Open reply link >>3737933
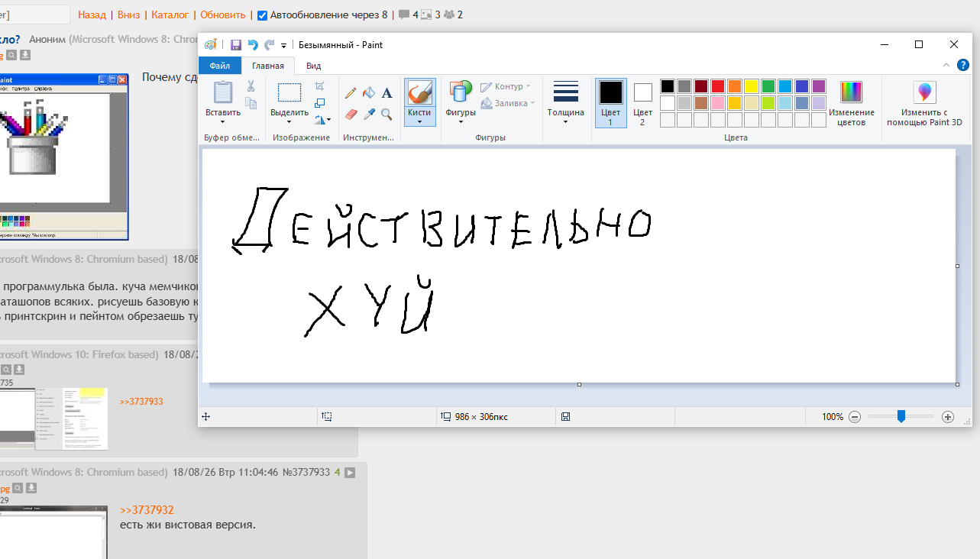The height and width of the screenshot is (559, 980). (141, 402)
